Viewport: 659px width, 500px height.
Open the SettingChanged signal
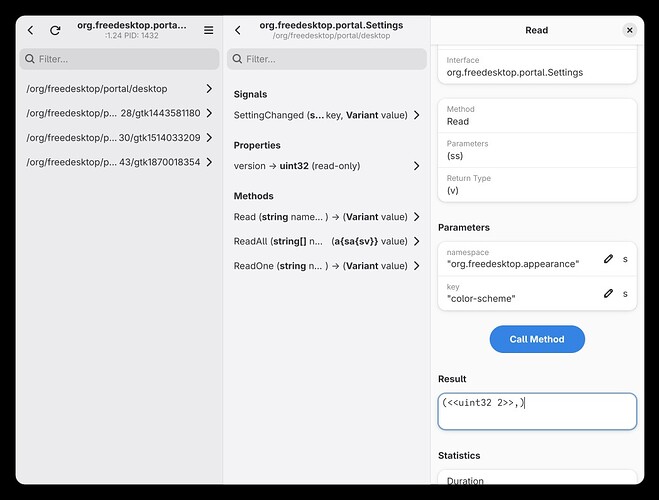pyautogui.click(x=327, y=115)
